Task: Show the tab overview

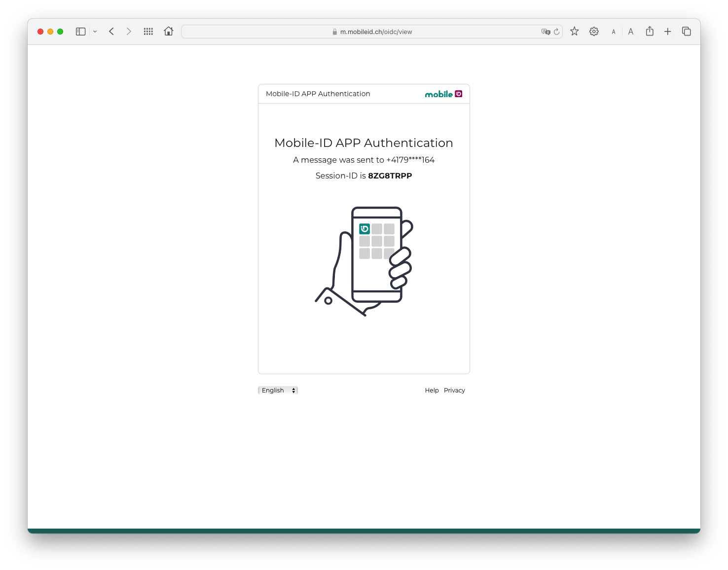Action: tap(686, 31)
